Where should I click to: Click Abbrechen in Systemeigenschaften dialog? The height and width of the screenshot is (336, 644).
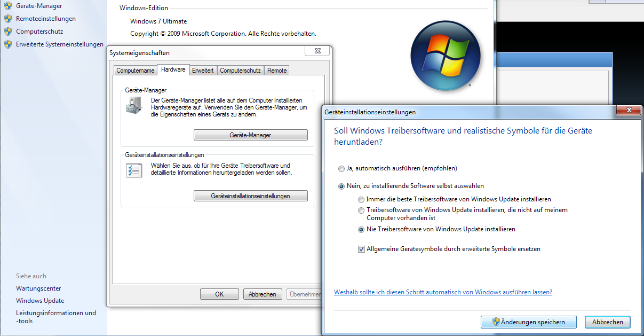263,294
